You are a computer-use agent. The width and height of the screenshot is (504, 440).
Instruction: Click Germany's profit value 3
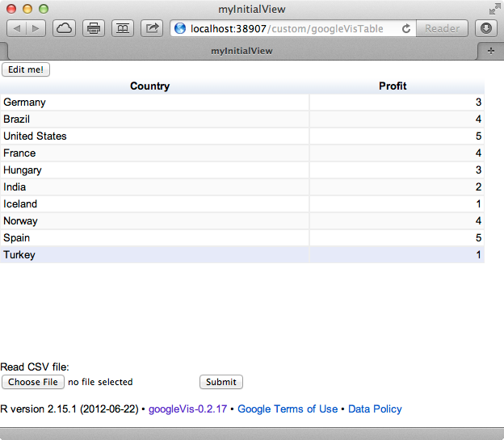click(x=478, y=103)
